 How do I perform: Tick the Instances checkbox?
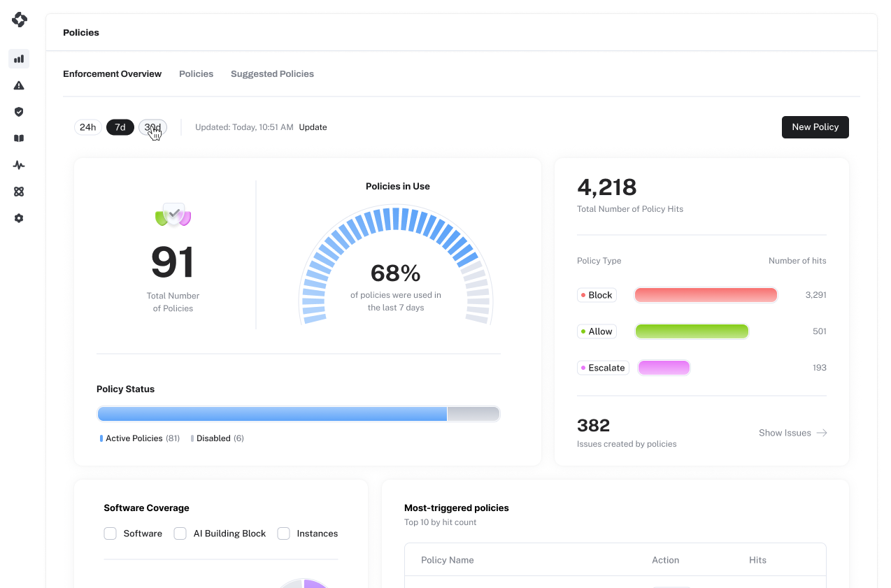tap(283, 533)
